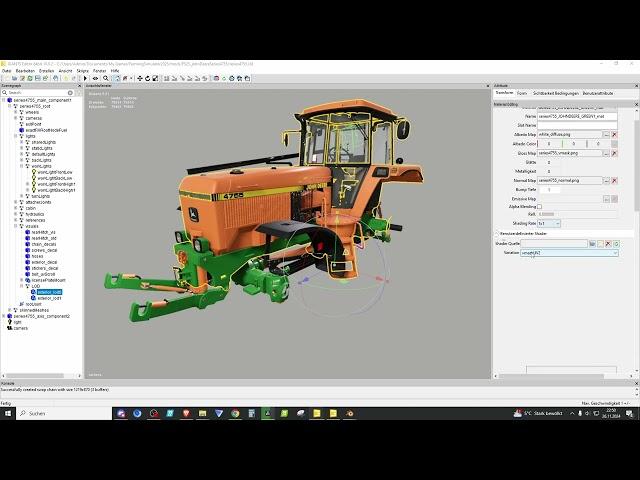Open Windows Start menu
This screenshot has width=640, height=480.
tap(7, 413)
